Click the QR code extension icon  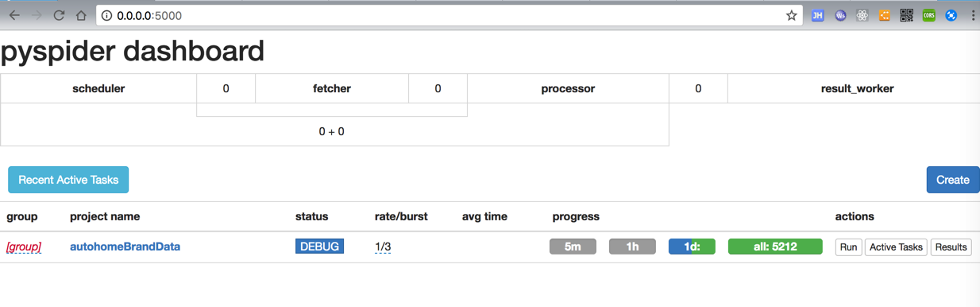pos(906,15)
